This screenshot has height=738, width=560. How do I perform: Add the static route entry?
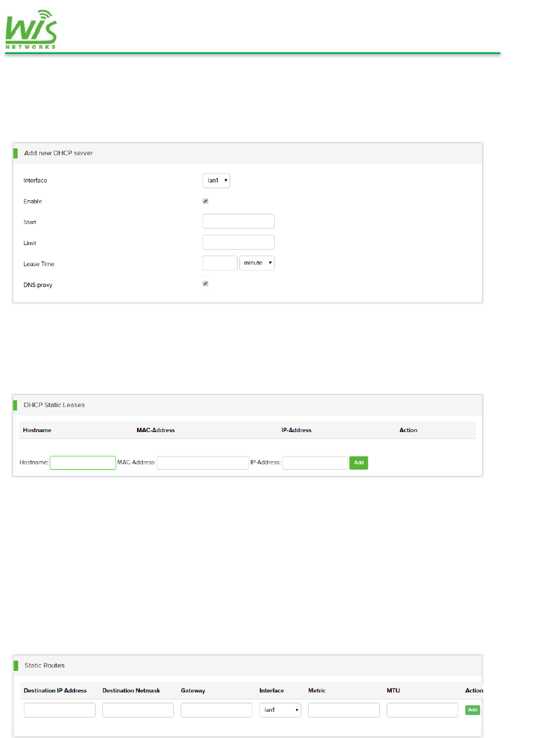tap(472, 710)
